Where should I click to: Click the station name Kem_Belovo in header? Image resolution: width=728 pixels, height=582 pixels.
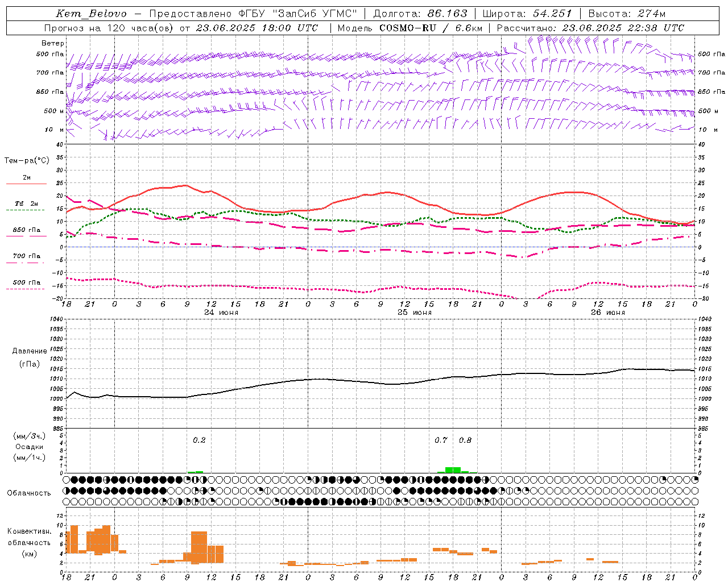[x=91, y=14]
